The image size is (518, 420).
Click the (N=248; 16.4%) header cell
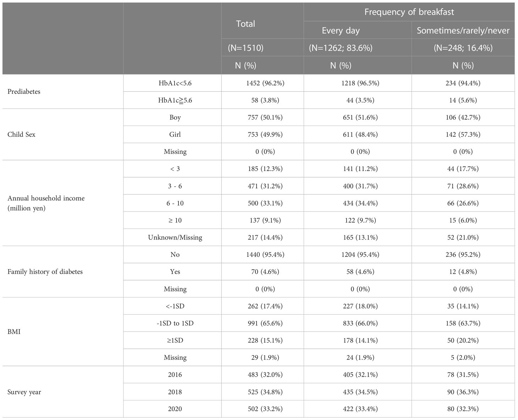(463, 48)
